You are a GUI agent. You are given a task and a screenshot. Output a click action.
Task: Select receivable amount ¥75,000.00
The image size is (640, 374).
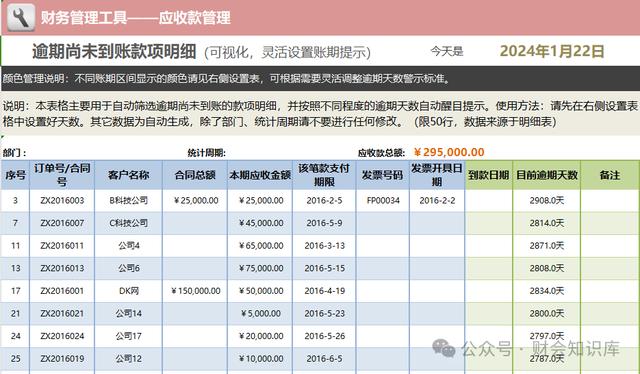[261, 268]
